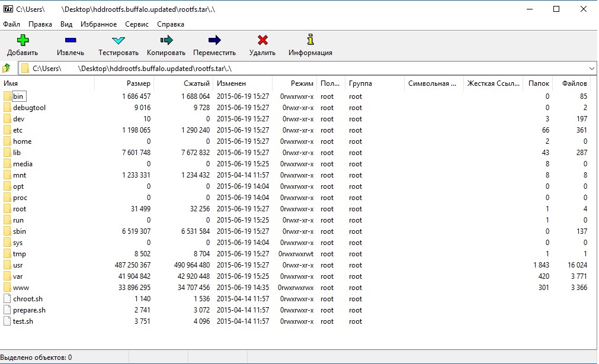Select the opt folder name
599x364 pixels.
pos(18,186)
